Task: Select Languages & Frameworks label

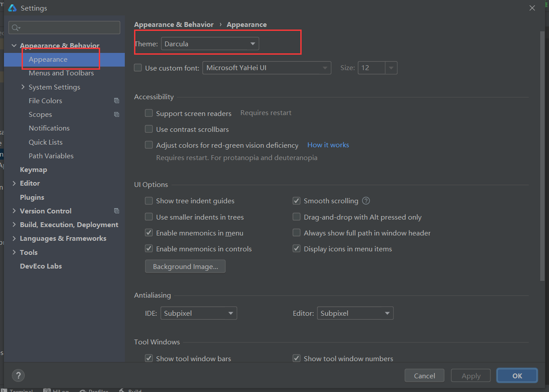Action: (x=63, y=238)
